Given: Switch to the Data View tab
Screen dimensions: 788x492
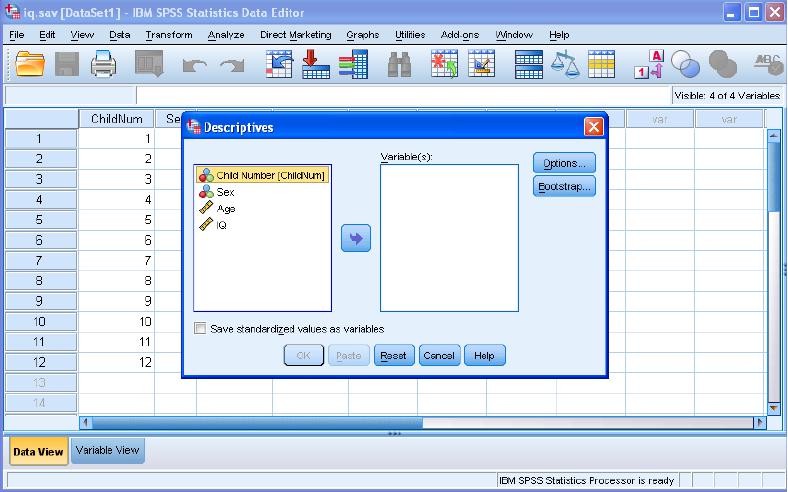Looking at the screenshot, I should tap(38, 451).
